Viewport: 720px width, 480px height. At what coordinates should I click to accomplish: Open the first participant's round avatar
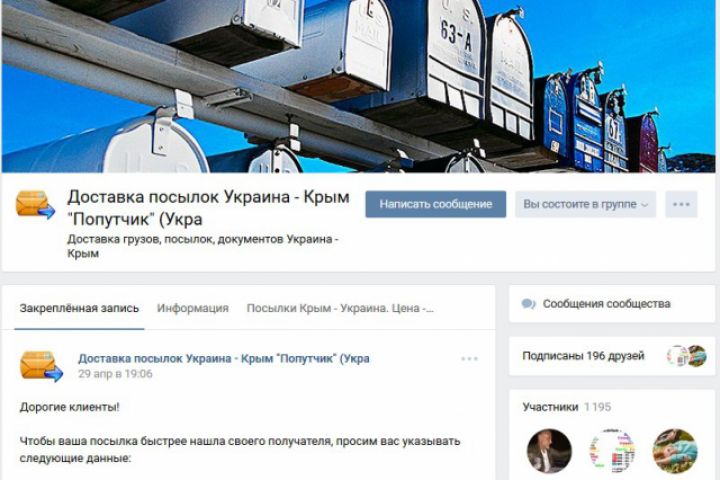click(549, 451)
